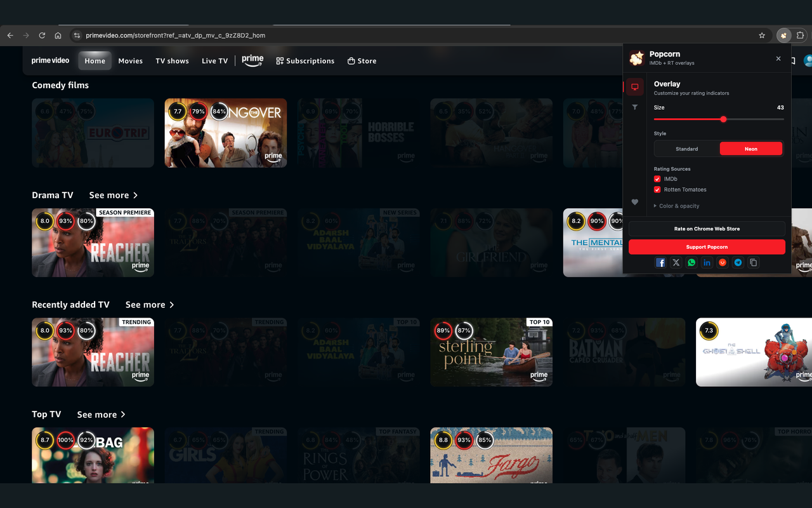Share Popcorn on Reddit
This screenshot has width=812, height=508.
pos(723,262)
